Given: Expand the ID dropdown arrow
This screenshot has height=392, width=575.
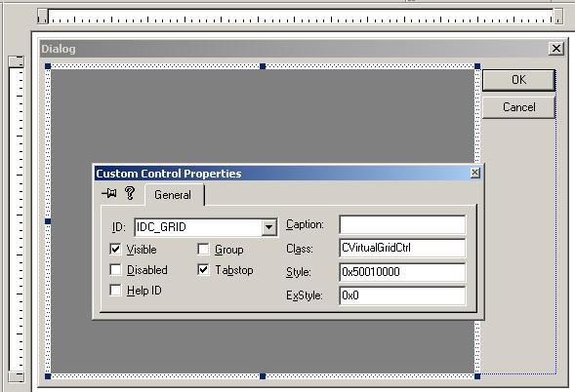Looking at the screenshot, I should (268, 227).
